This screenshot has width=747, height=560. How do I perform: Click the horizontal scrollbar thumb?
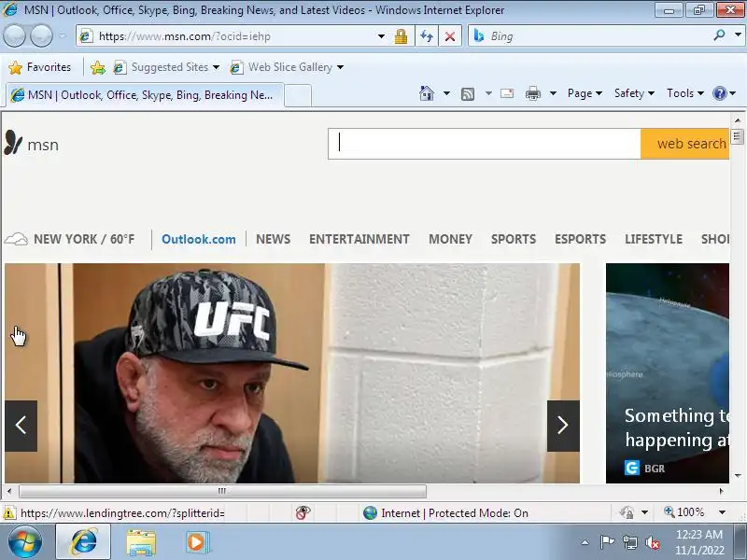(x=222, y=491)
